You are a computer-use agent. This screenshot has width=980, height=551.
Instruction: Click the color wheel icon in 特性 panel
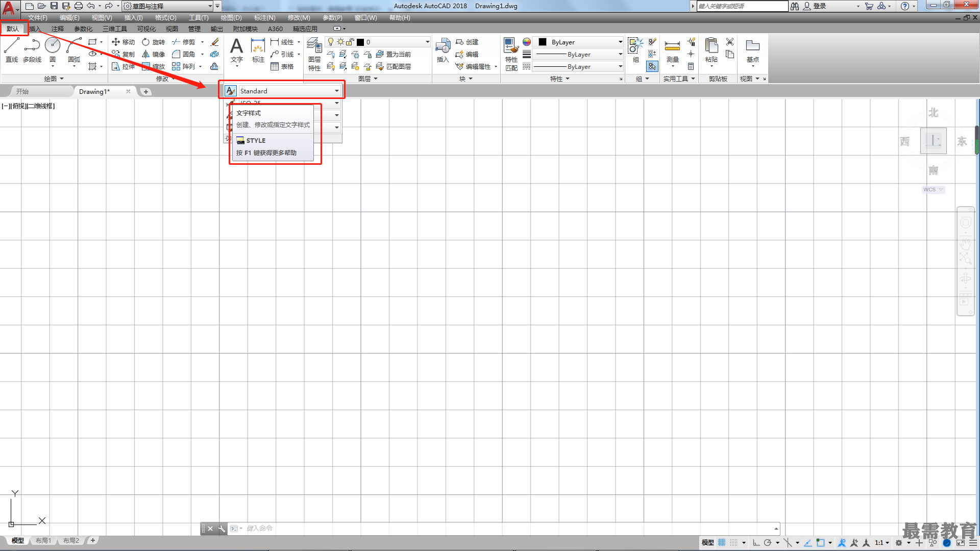coord(527,42)
